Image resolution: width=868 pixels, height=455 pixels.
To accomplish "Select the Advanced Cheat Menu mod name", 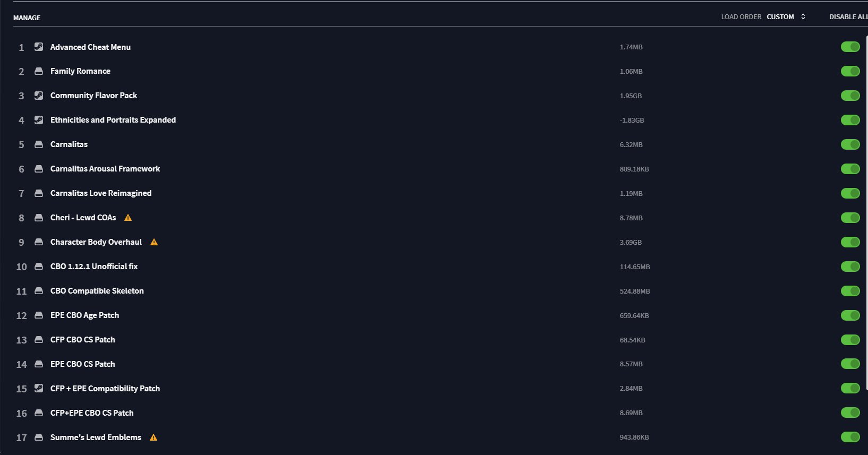I will [x=90, y=47].
